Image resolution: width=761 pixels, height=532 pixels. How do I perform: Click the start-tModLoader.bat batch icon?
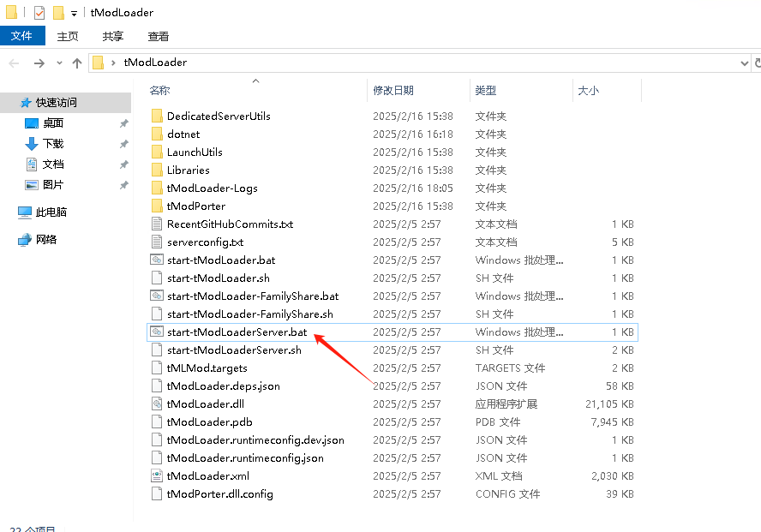pos(157,260)
